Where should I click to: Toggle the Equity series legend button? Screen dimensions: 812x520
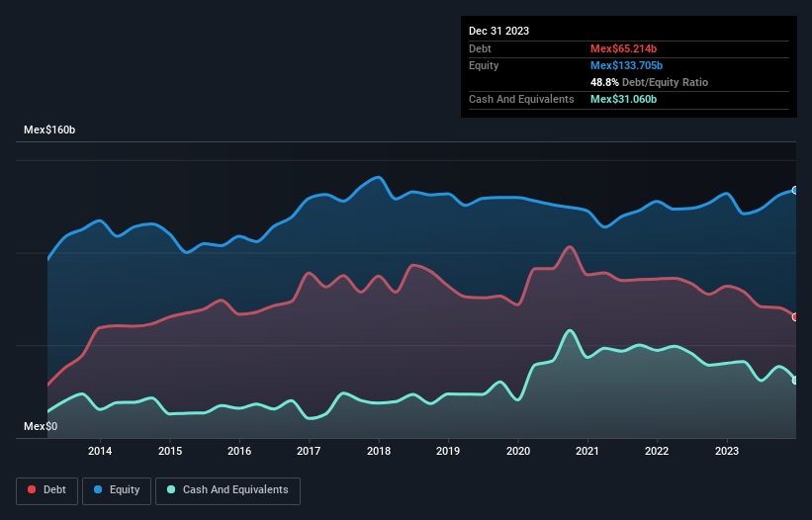pos(117,490)
